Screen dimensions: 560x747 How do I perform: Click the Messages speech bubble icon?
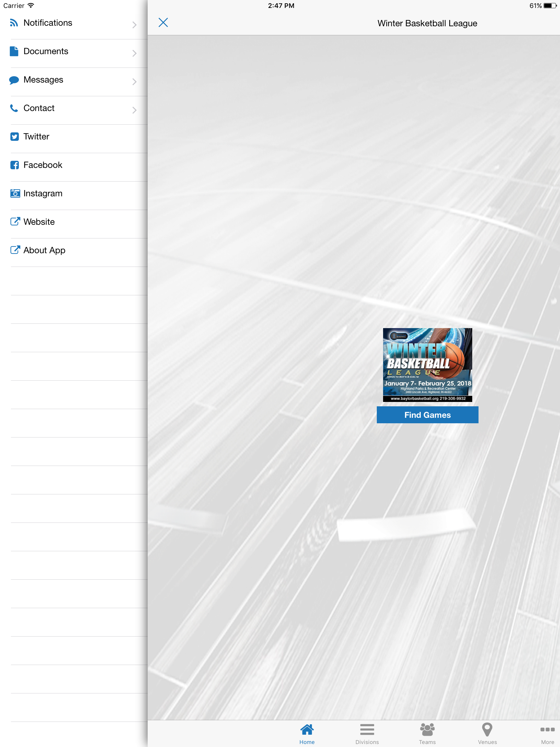pos(14,80)
